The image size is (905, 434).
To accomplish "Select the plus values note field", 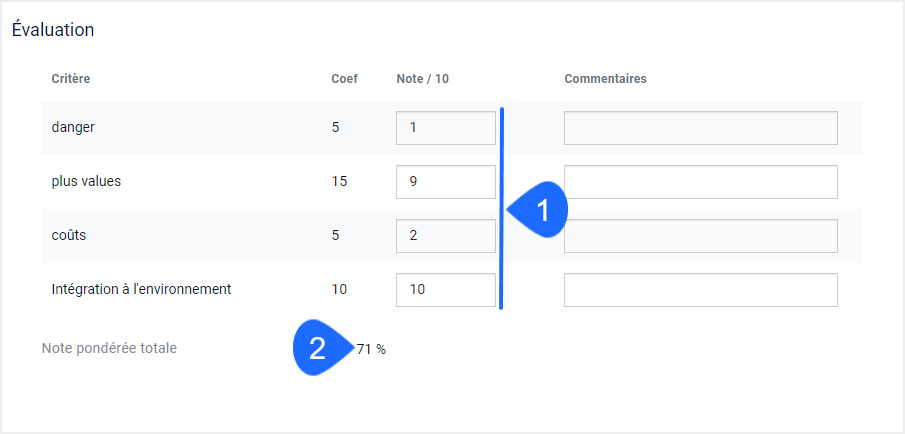I will [446, 182].
